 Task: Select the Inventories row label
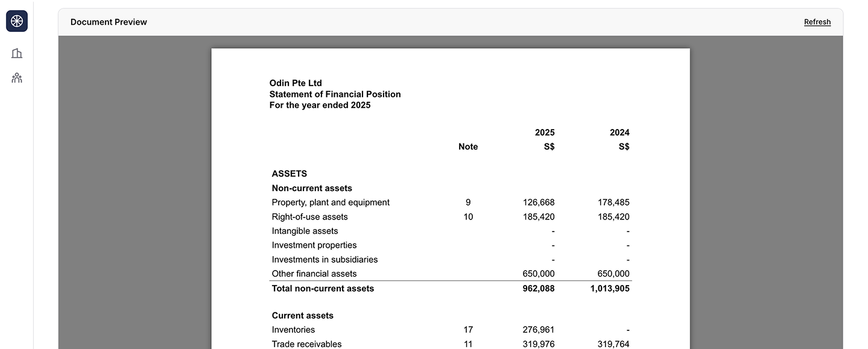[293, 330]
